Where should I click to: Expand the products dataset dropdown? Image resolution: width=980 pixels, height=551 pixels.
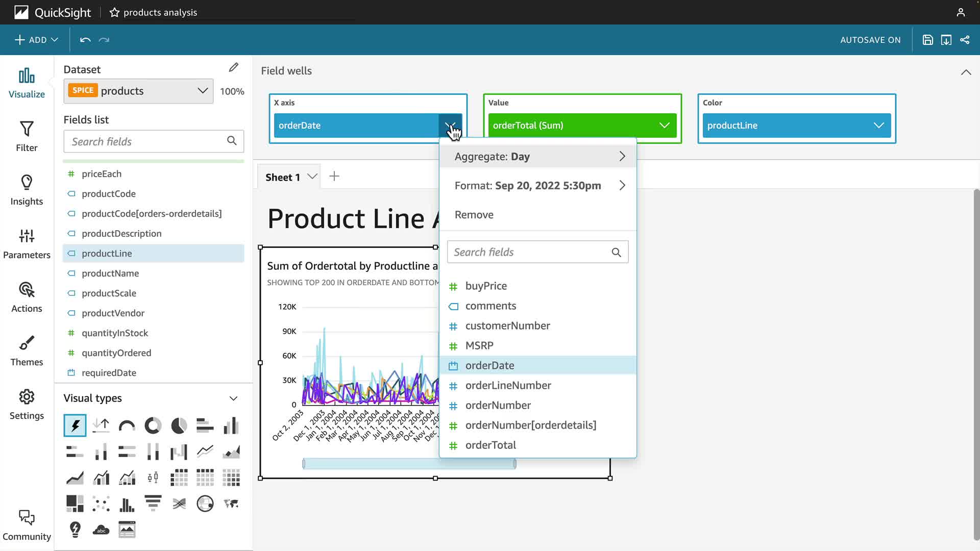click(x=202, y=91)
